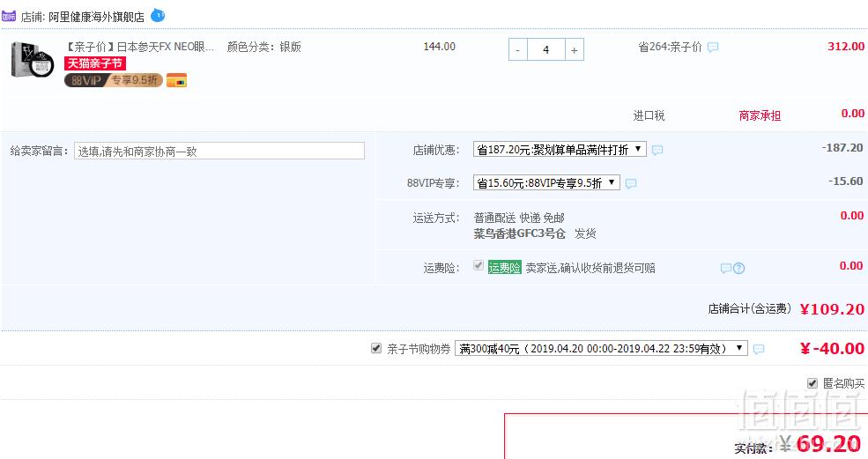Click the 88VIP 专享9.5折 badge

coord(114,80)
